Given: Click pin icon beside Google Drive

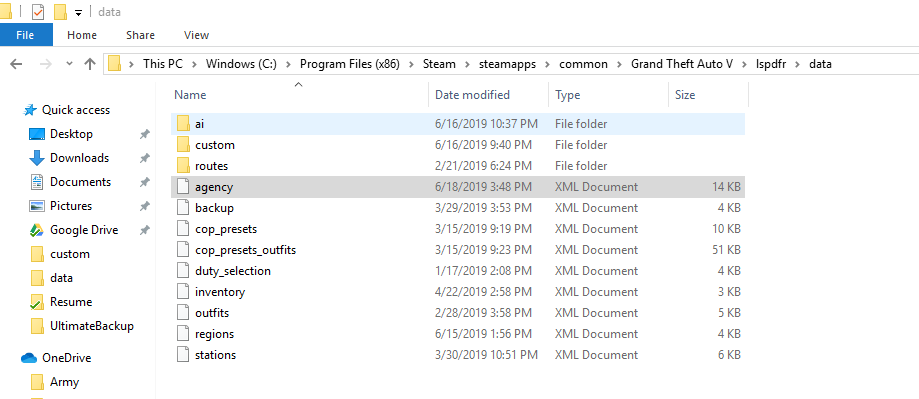Looking at the screenshot, I should [x=144, y=230].
